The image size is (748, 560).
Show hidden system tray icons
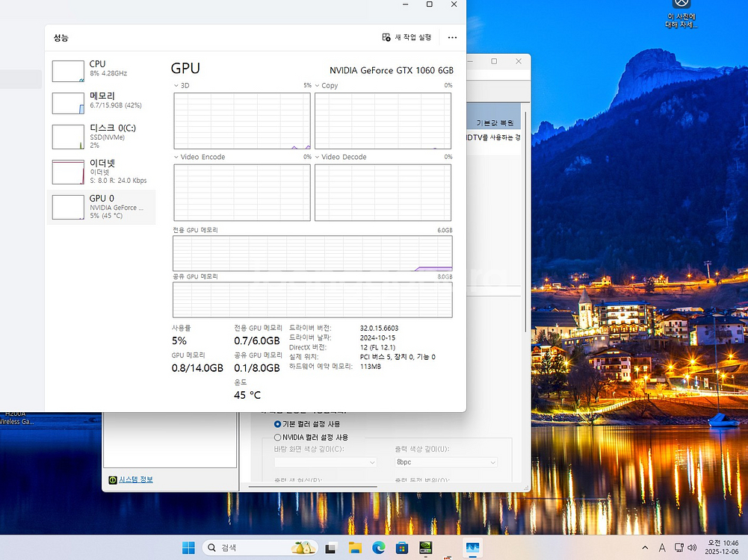645,548
